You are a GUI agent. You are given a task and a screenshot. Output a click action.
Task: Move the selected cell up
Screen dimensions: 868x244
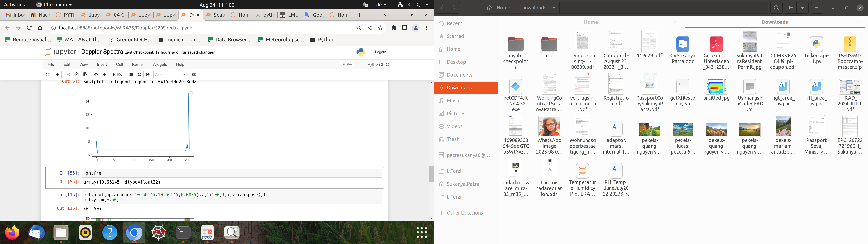click(x=96, y=75)
